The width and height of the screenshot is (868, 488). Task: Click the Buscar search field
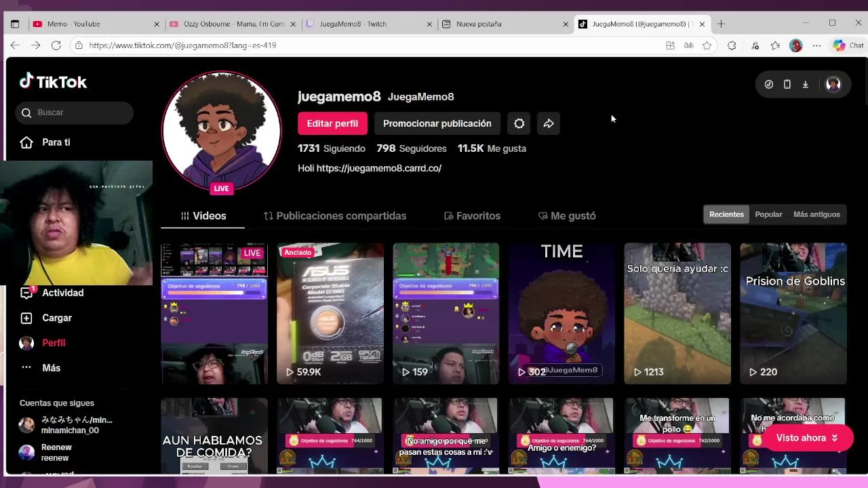[75, 113]
